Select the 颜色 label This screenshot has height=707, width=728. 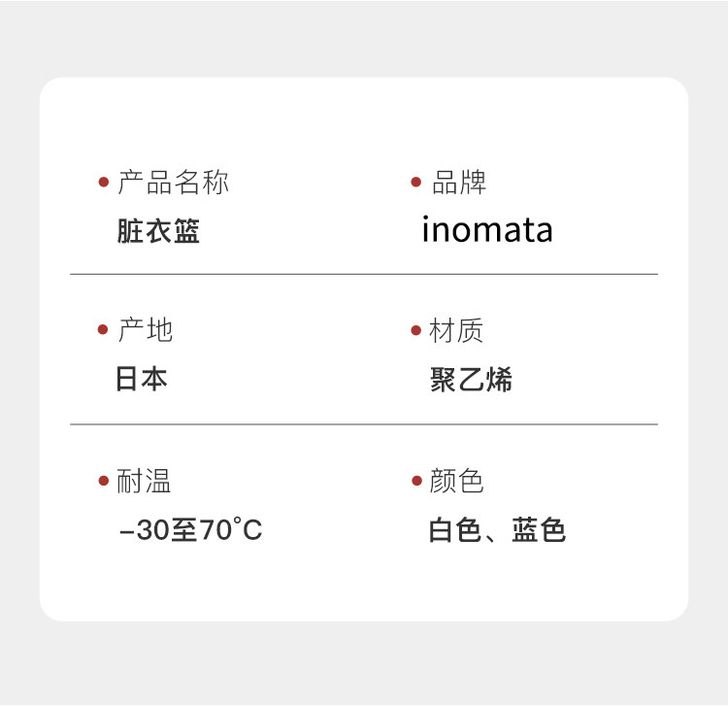coord(456,481)
